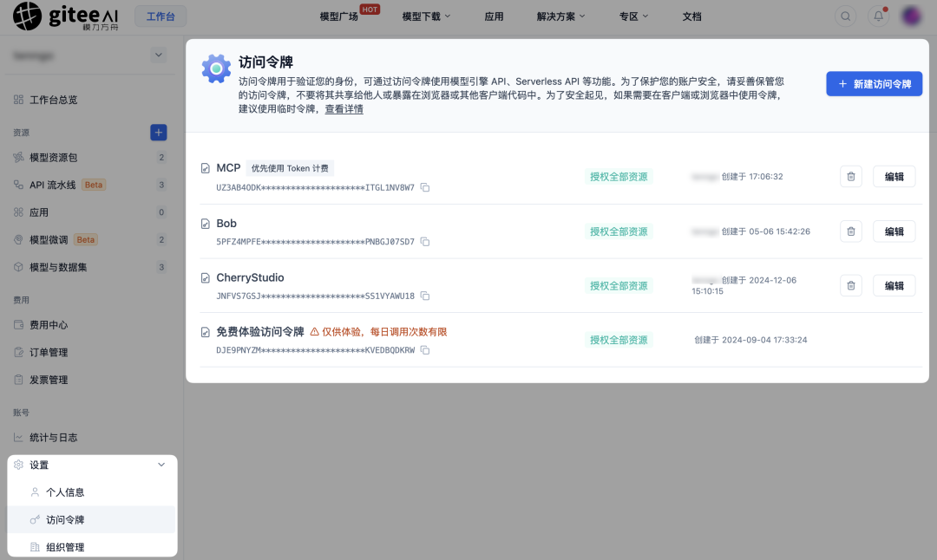The height and width of the screenshot is (560, 937).
Task: Click the 模型与数据集 cube icon
Action: click(18, 268)
